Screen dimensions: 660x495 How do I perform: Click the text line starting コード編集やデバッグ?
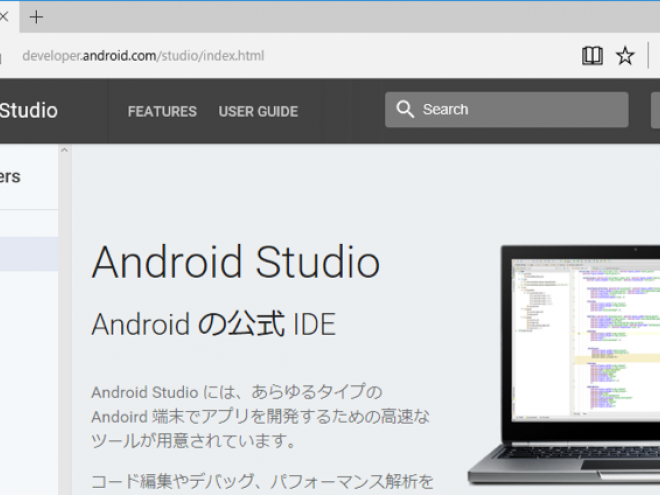click(262, 481)
